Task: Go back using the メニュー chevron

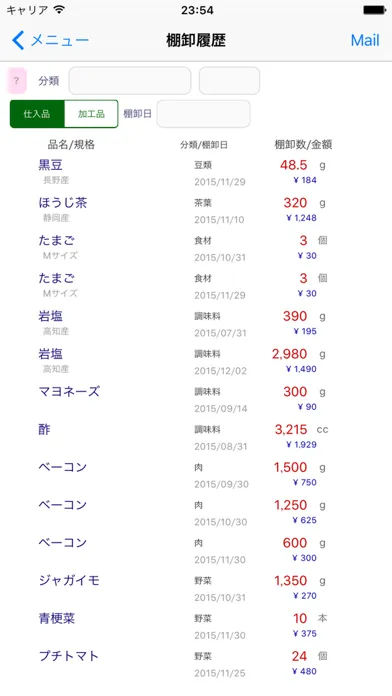Action: click(18, 40)
